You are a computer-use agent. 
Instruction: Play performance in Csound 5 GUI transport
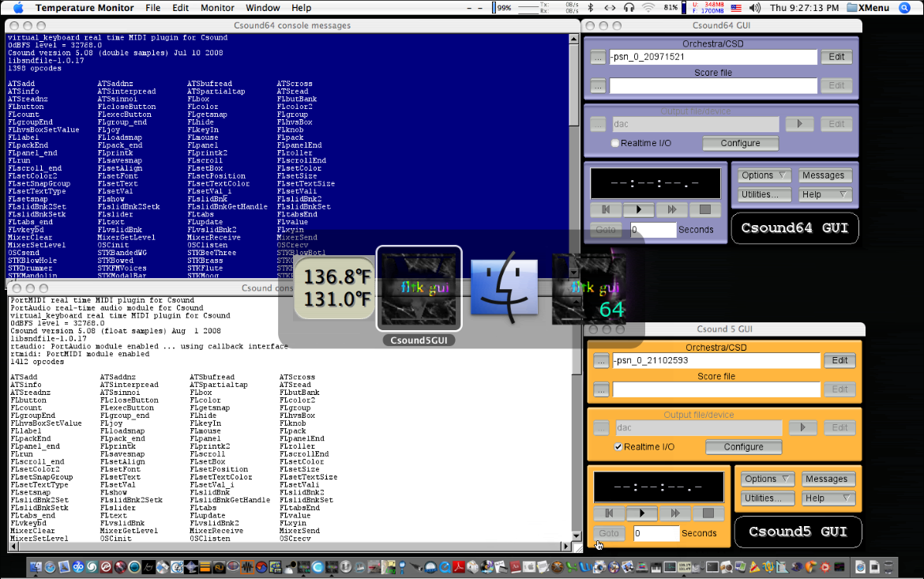click(642, 513)
